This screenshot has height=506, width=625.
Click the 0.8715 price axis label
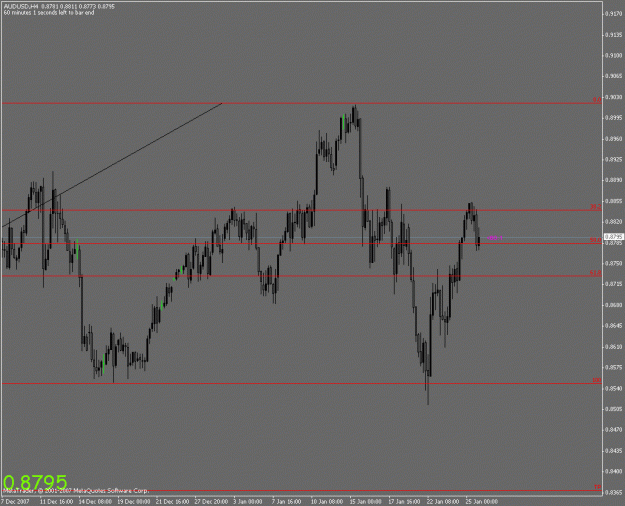[614, 284]
